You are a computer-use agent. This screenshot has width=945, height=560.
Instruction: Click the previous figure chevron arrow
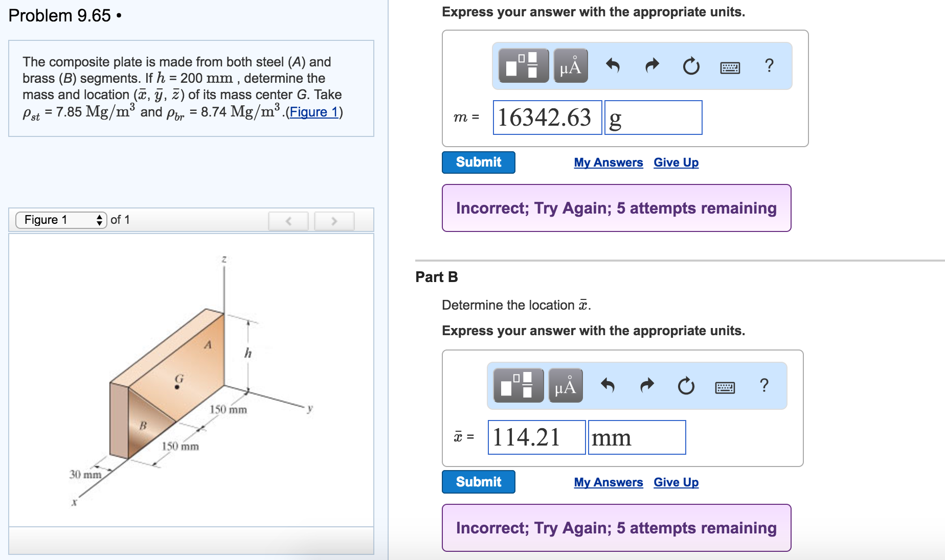(x=288, y=221)
